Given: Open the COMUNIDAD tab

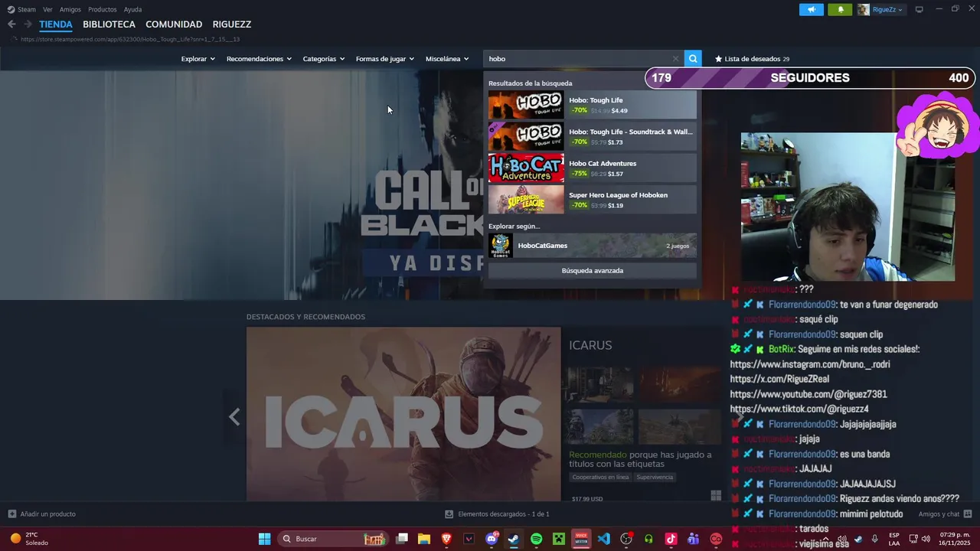Looking at the screenshot, I should (174, 24).
